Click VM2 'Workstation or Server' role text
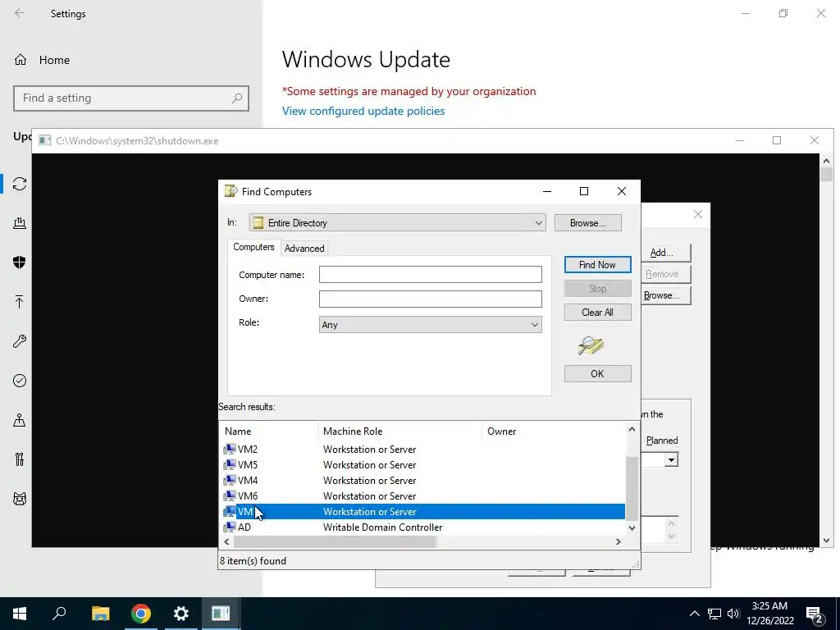840x630 pixels. click(369, 449)
